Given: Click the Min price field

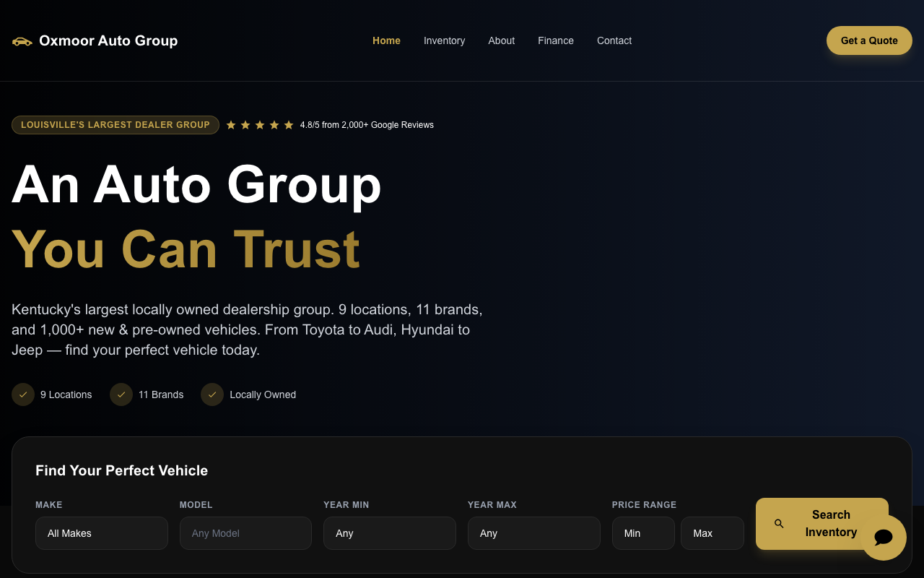Looking at the screenshot, I should pyautogui.click(x=643, y=533).
